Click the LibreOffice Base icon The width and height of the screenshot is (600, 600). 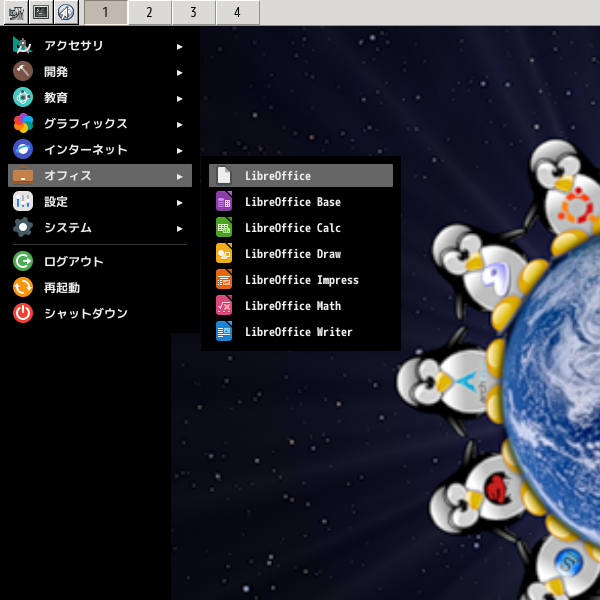click(x=224, y=202)
